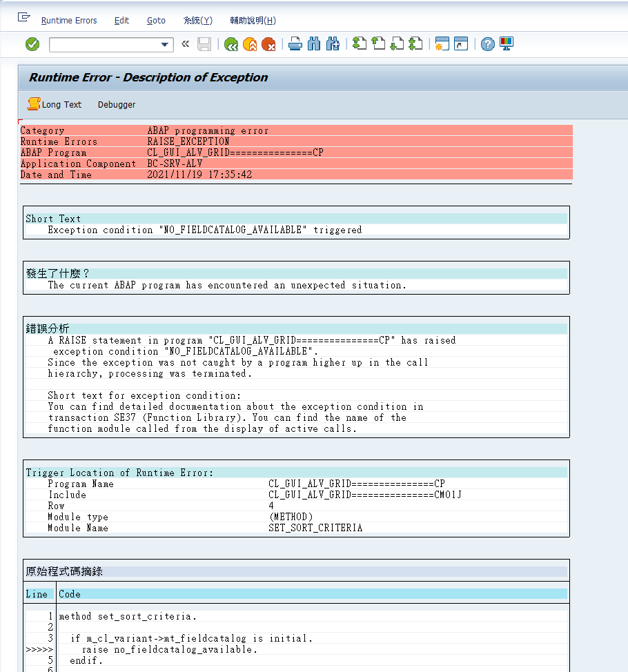Open the command field dropdown arrow
The image size is (628, 672).
(165, 45)
